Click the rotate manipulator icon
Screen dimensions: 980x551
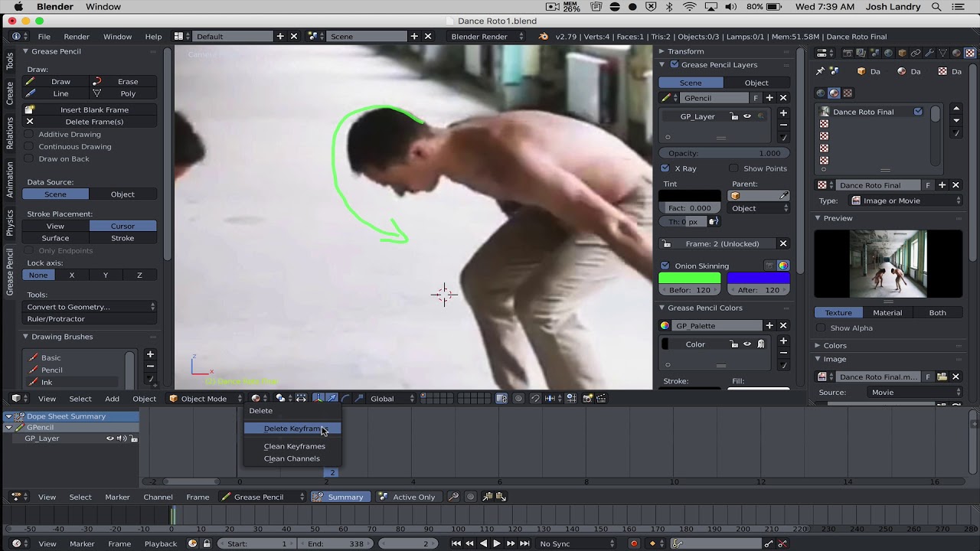pos(345,398)
